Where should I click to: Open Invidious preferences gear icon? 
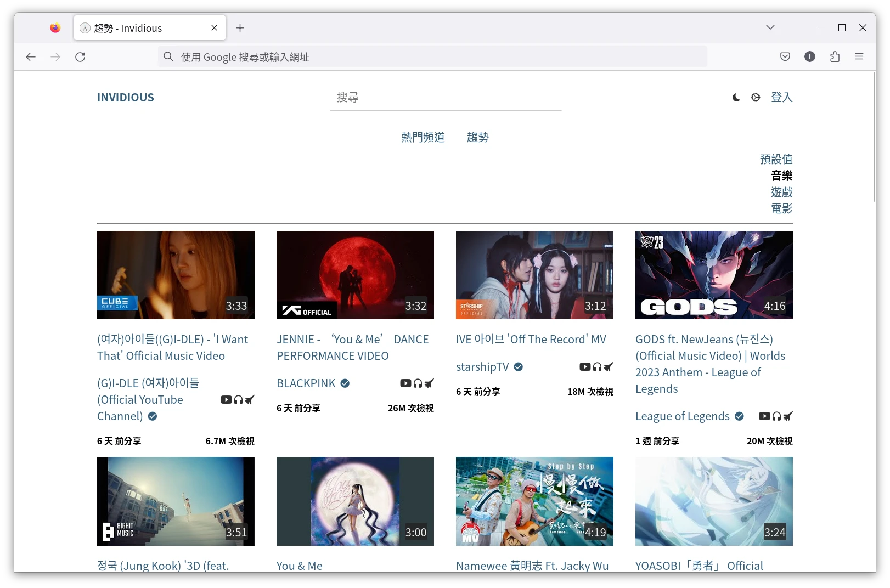tap(756, 98)
